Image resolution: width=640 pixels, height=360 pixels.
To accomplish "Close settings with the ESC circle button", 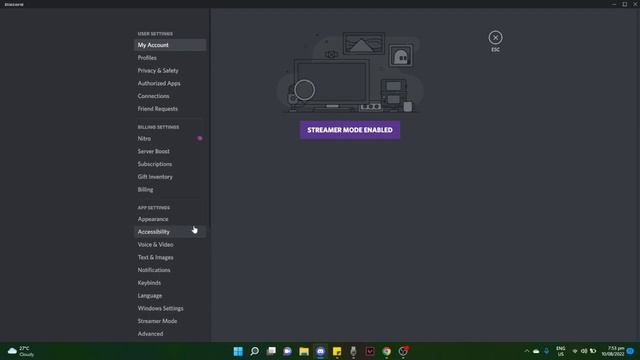I will click(495, 38).
